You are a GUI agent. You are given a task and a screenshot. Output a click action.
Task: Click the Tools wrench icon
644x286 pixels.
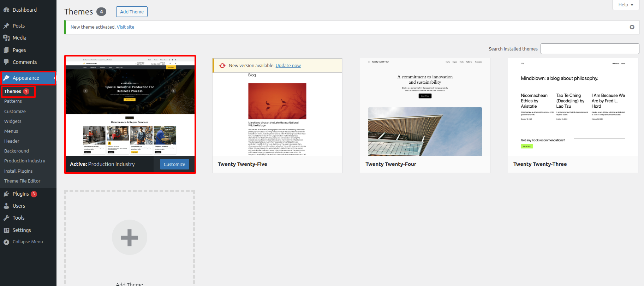[6, 218]
